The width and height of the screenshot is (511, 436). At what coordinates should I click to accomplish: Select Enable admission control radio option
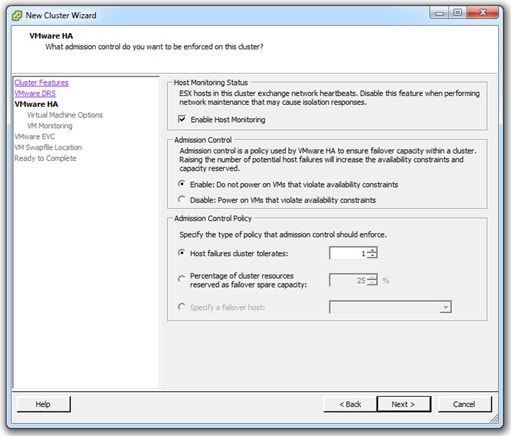181,184
